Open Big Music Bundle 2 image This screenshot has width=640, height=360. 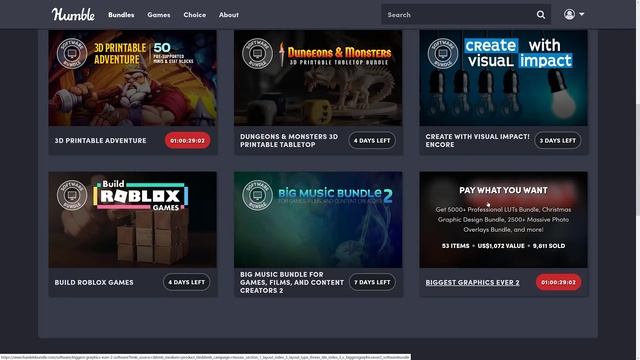318,220
